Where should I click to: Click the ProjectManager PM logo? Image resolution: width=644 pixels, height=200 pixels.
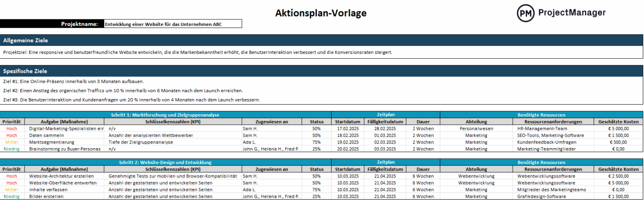point(525,13)
